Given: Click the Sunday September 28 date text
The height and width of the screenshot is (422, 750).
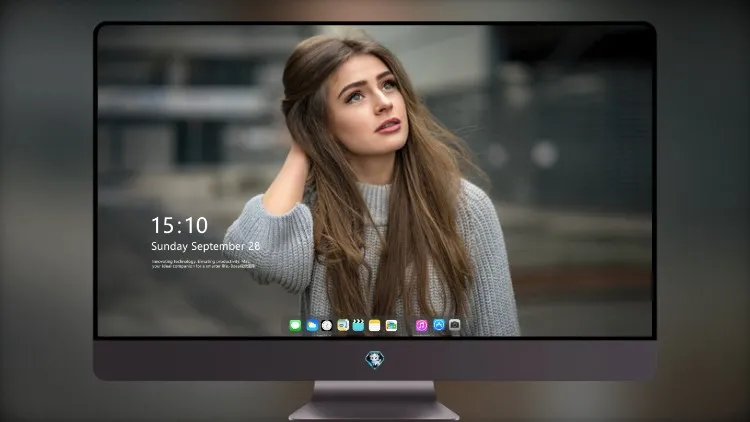Looking at the screenshot, I should point(206,246).
